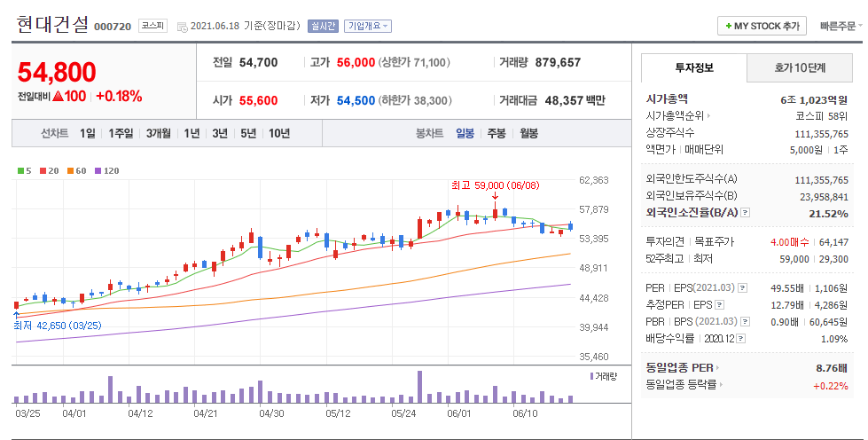Click the 12.79배 estimated PER value

pos(787,305)
